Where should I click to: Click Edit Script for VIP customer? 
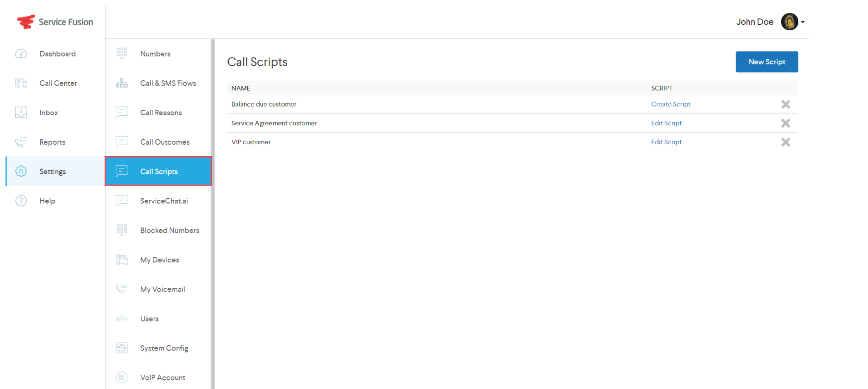(666, 142)
